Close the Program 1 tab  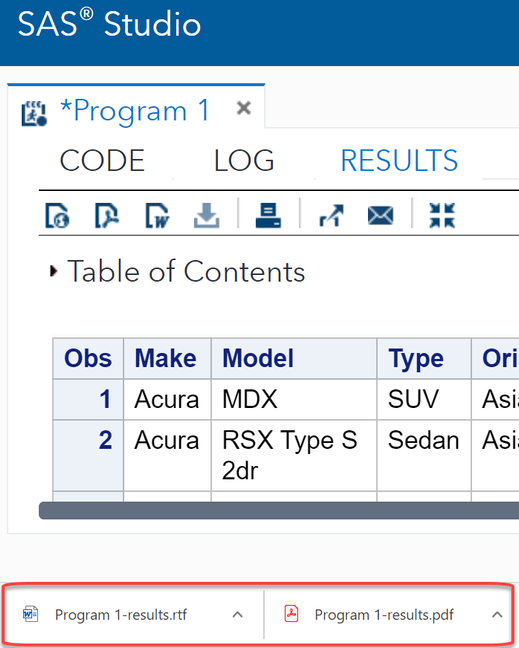coord(244,108)
